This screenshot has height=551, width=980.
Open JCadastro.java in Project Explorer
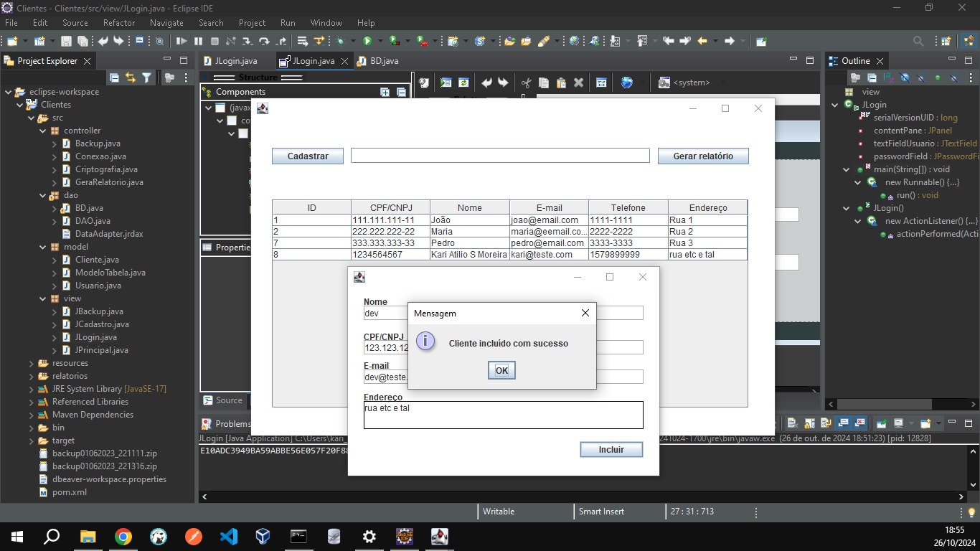point(101,324)
